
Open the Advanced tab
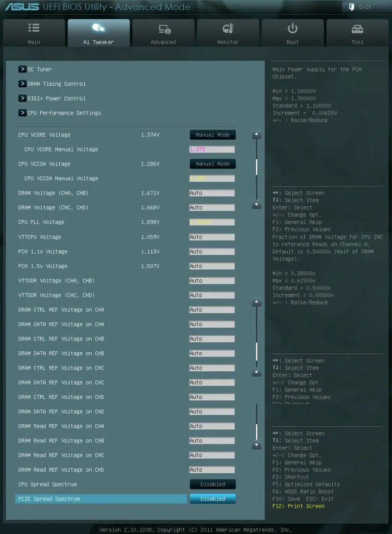(x=164, y=33)
